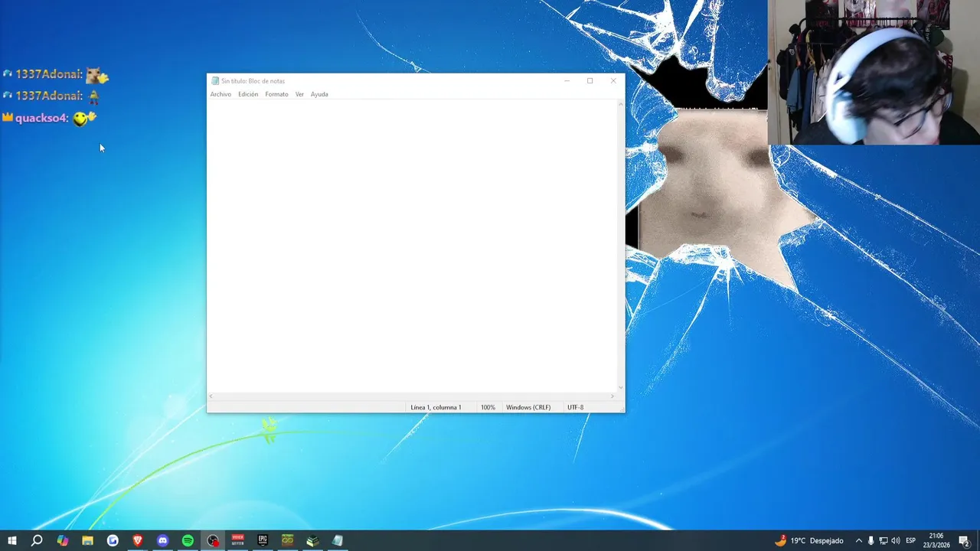Viewport: 980px width, 551px height.
Task: Open Voicemeeter from the taskbar
Action: click(x=237, y=540)
